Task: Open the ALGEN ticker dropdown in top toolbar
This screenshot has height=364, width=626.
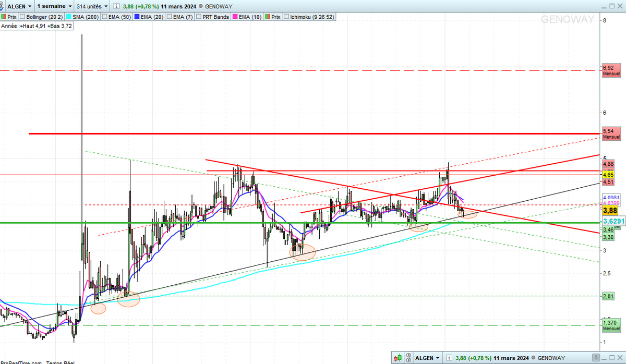Action: pos(20,6)
